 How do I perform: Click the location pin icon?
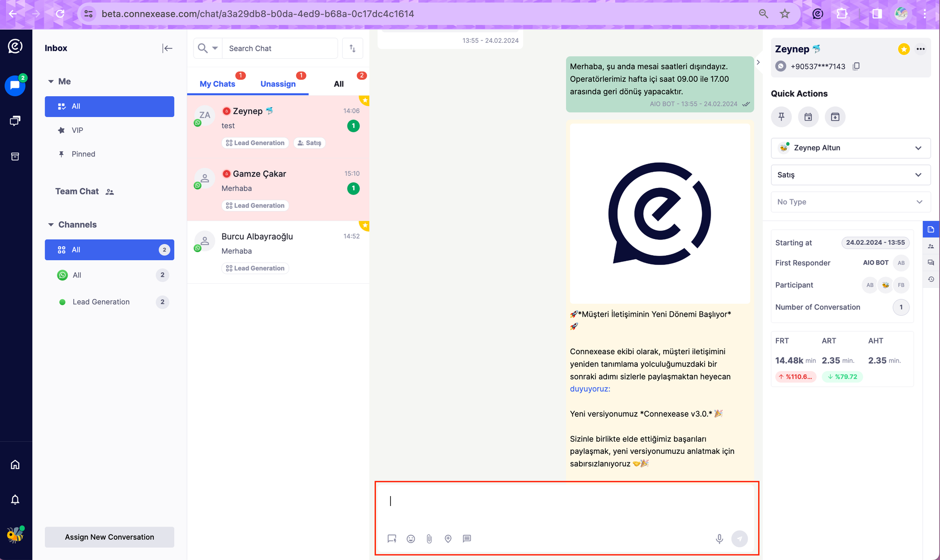point(448,539)
